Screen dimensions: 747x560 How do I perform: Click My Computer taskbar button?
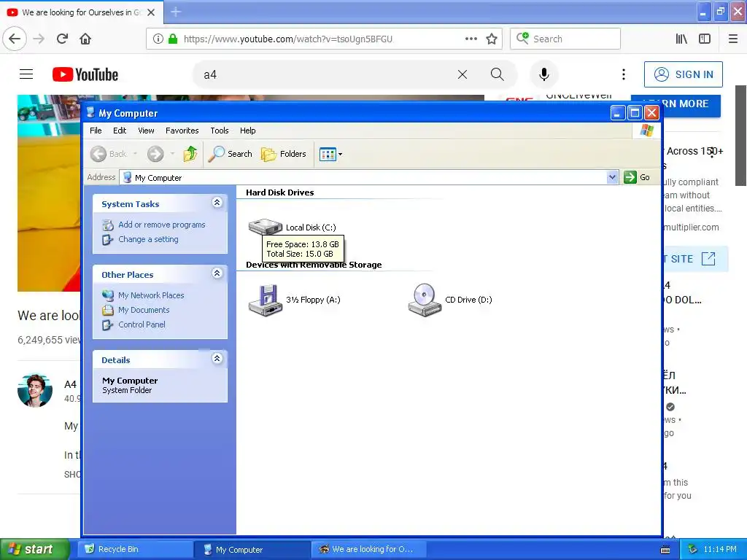pos(252,550)
